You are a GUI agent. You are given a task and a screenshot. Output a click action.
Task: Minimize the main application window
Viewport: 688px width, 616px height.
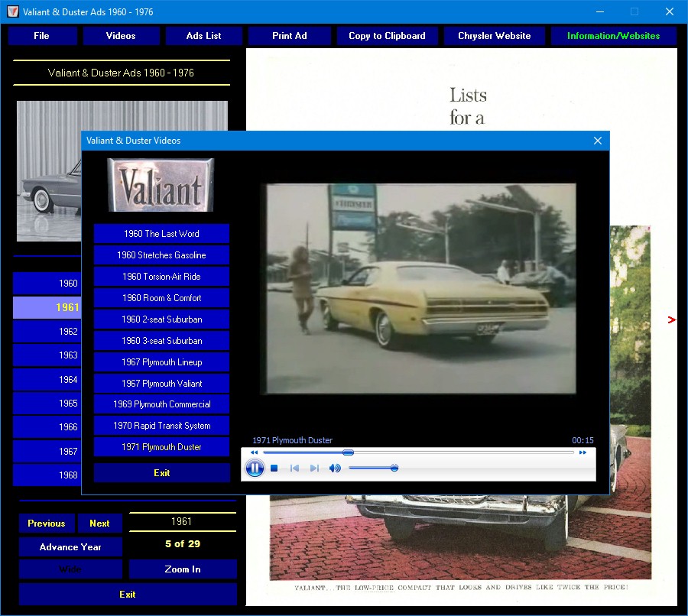[x=600, y=12]
